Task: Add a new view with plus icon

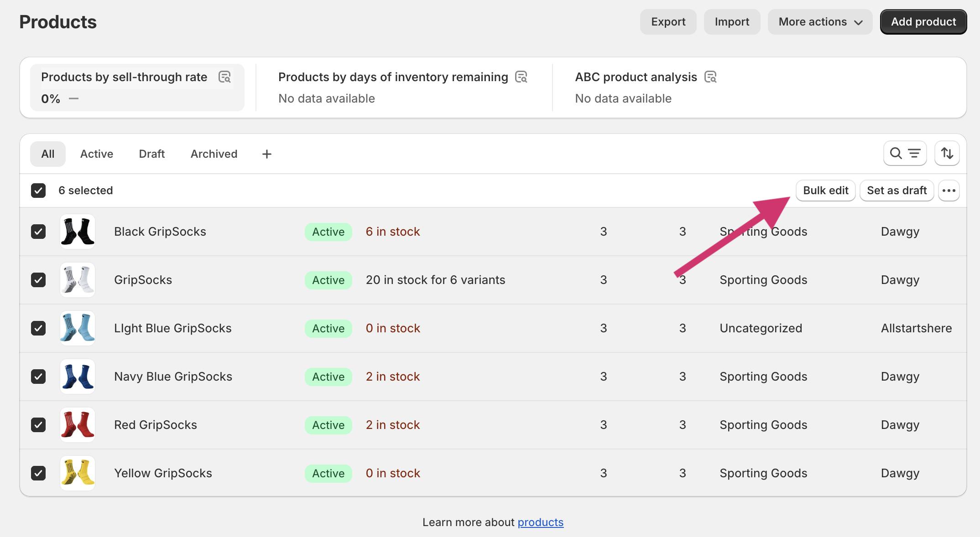Action: [267, 154]
